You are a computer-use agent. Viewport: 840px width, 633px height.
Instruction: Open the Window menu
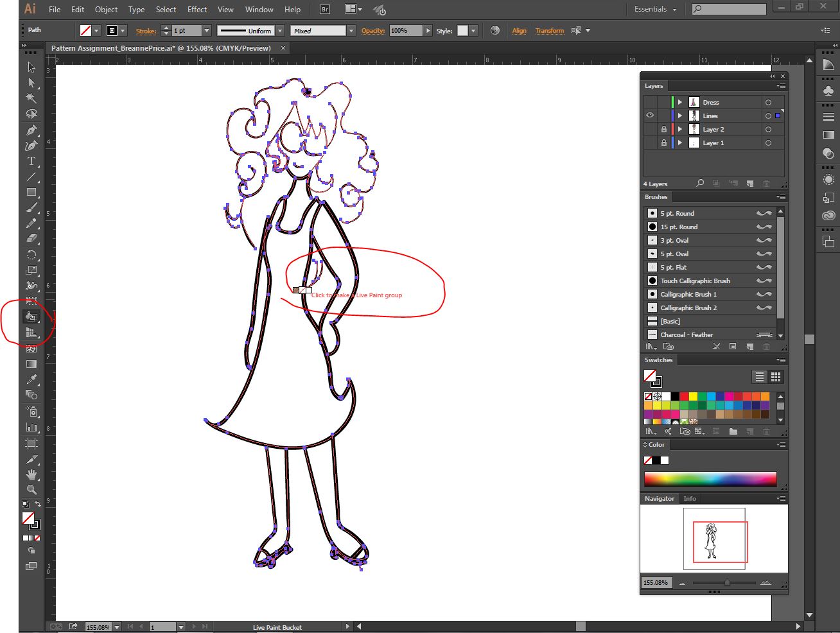(259, 9)
